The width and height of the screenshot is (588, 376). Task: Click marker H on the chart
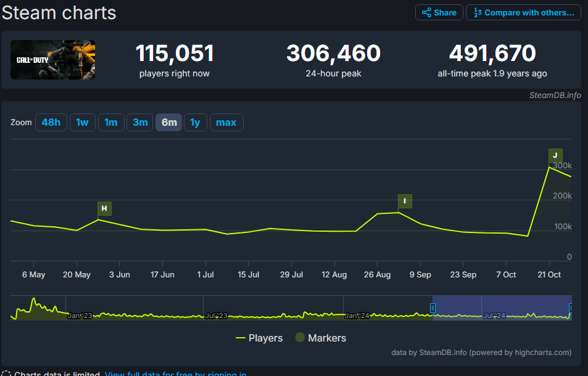tap(104, 208)
